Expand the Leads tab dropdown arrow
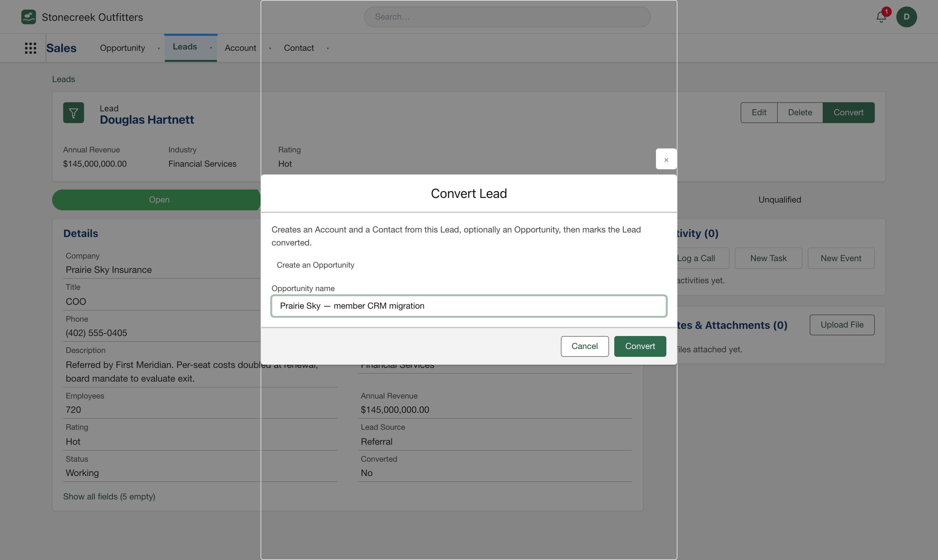938x560 pixels. (211, 48)
